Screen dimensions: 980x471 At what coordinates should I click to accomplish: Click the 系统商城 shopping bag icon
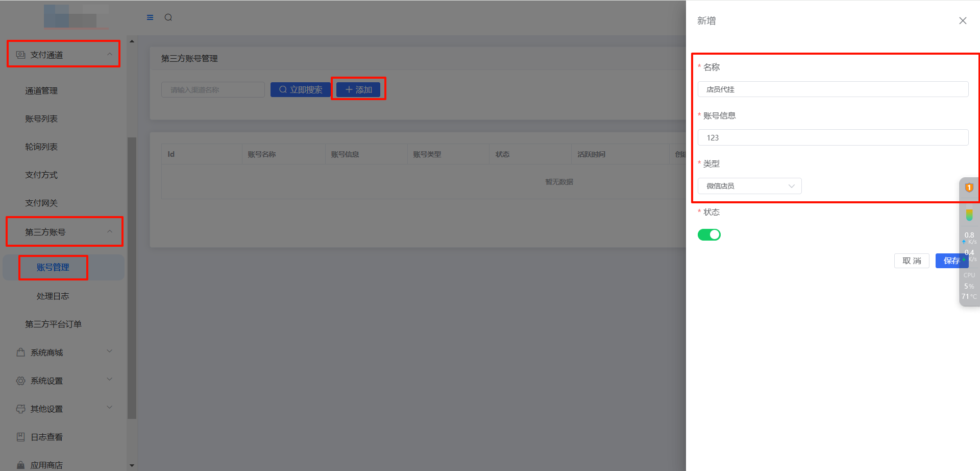coord(20,352)
